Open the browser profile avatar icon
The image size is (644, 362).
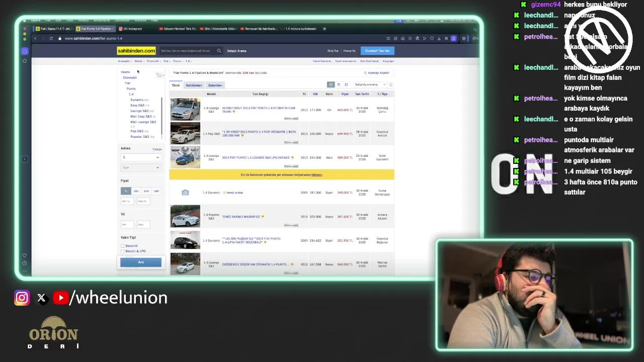[453, 39]
